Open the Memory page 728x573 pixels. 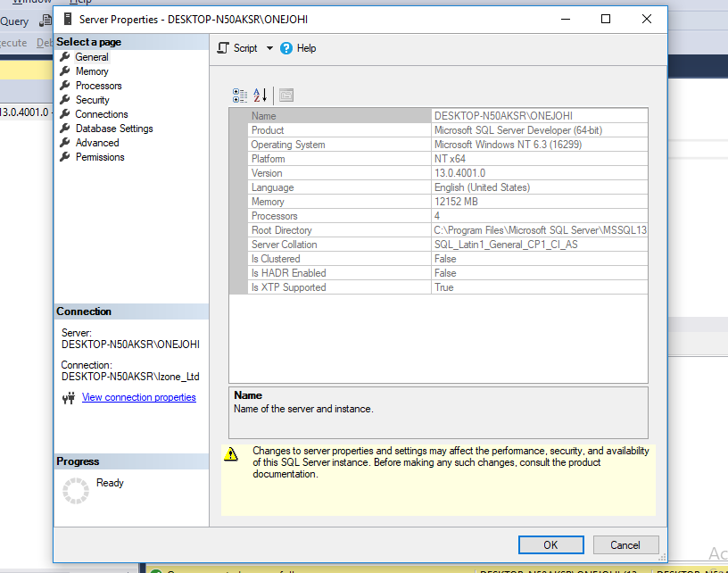[92, 71]
